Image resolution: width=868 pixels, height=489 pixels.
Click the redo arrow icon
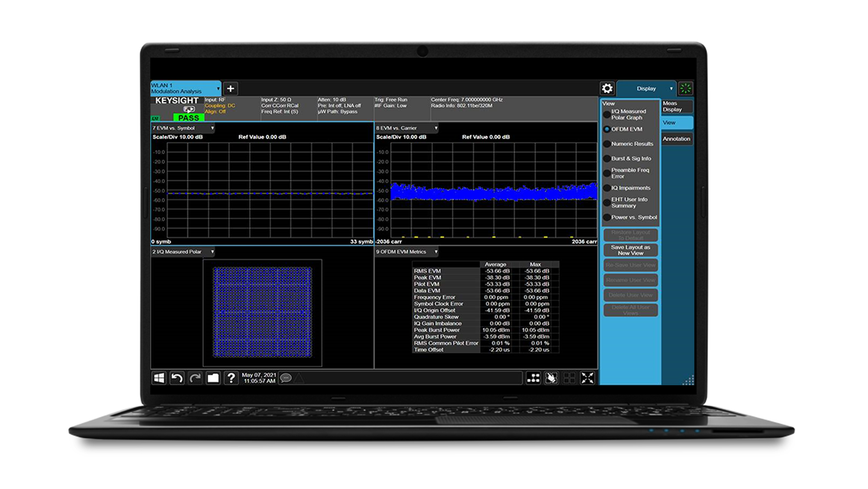tap(195, 378)
